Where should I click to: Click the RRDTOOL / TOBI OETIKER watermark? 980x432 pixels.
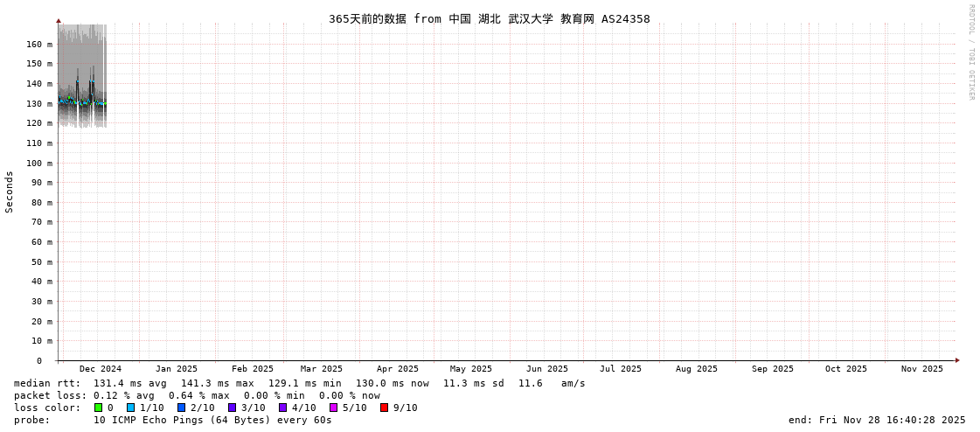pos(970,52)
